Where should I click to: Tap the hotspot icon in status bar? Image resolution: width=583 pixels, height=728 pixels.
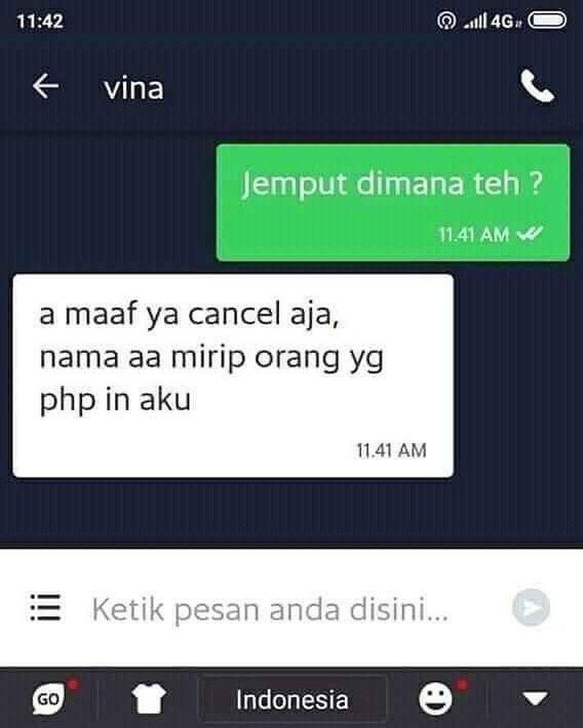click(x=447, y=21)
